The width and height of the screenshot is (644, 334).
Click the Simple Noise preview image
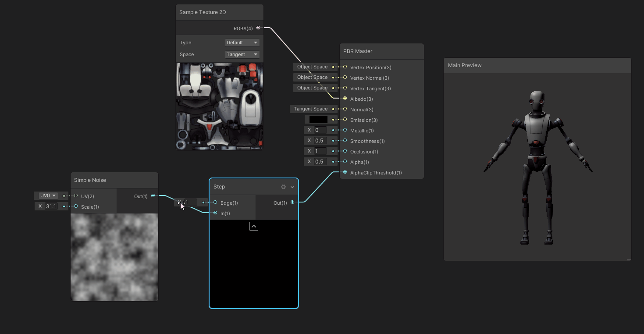tap(114, 257)
